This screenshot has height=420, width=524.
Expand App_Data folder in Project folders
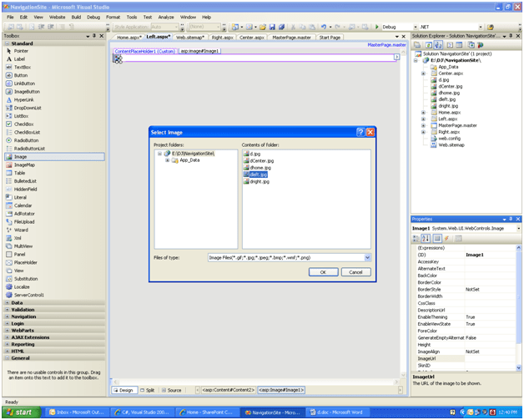[x=167, y=160]
